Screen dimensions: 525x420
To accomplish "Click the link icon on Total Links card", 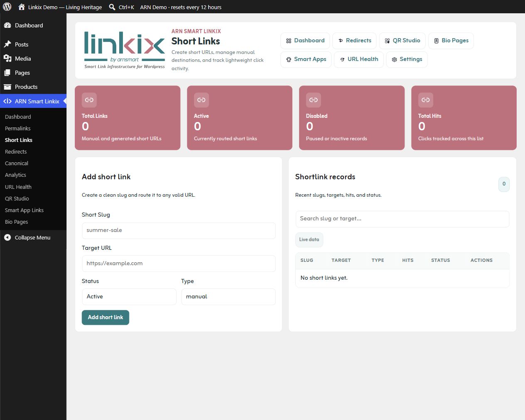I will pyautogui.click(x=89, y=100).
